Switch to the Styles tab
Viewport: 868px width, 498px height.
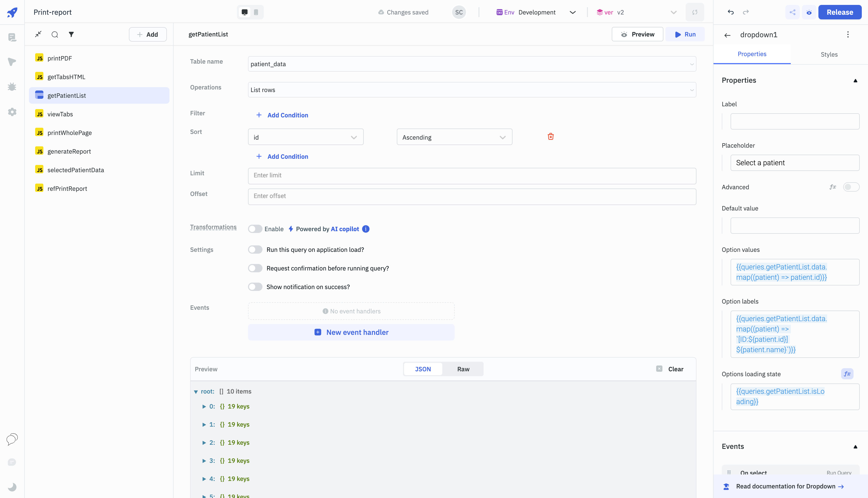829,54
